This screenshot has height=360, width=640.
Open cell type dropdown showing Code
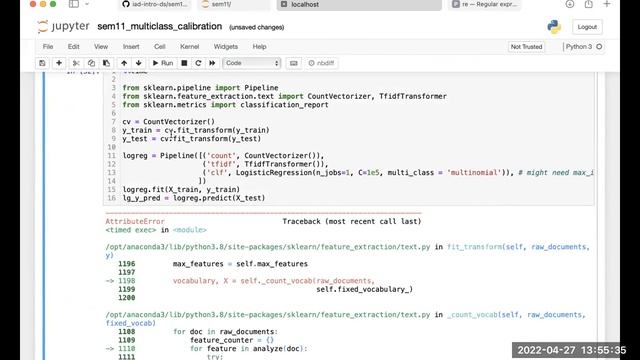point(251,63)
